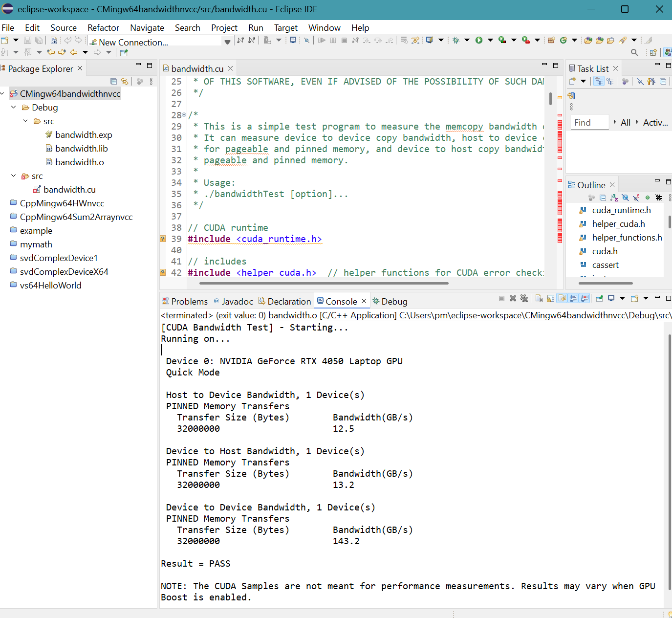
Task: Collapse the Debug folder node
Action: pyautogui.click(x=14, y=108)
